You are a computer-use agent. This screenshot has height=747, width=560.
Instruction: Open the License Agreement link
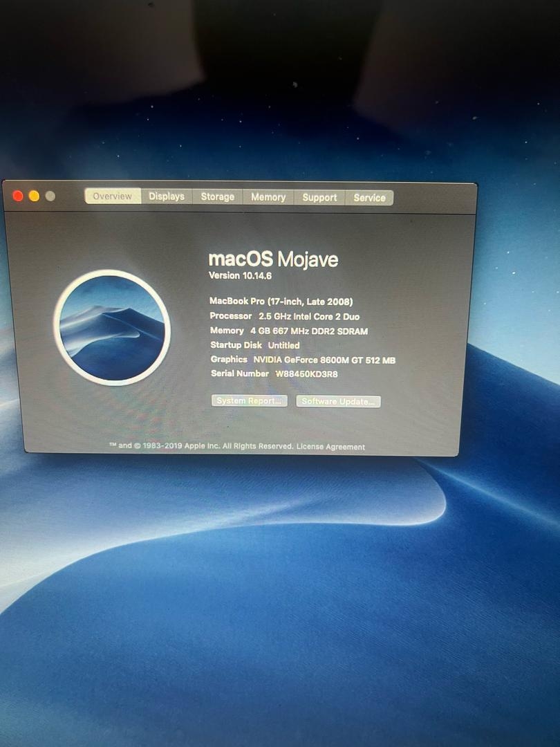click(x=330, y=447)
